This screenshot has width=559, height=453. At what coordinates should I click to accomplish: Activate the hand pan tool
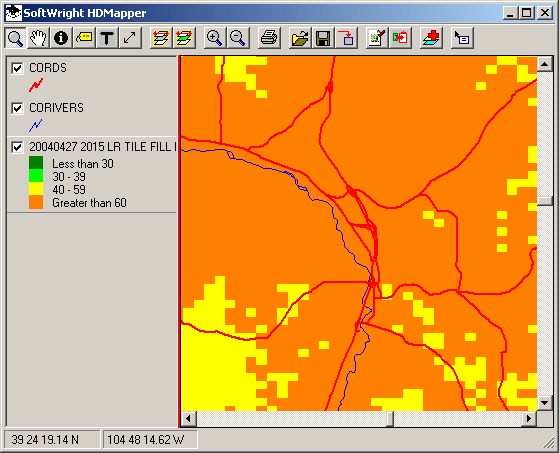pyautogui.click(x=38, y=38)
